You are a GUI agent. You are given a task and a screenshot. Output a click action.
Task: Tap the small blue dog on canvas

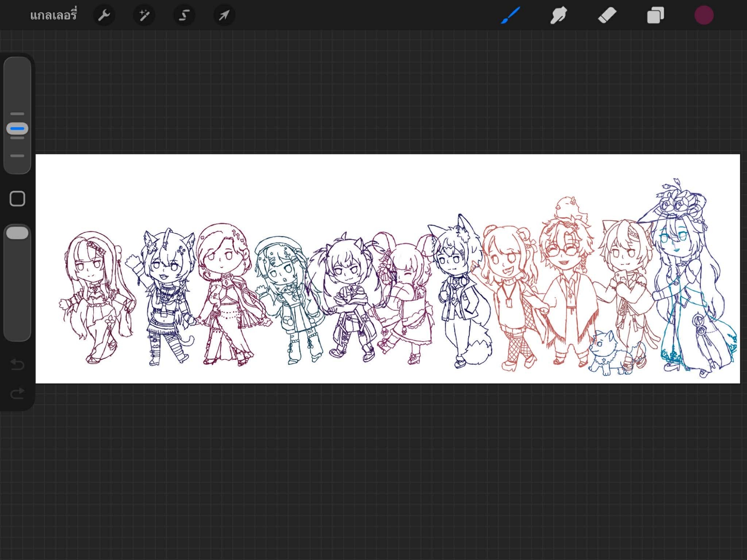604,351
